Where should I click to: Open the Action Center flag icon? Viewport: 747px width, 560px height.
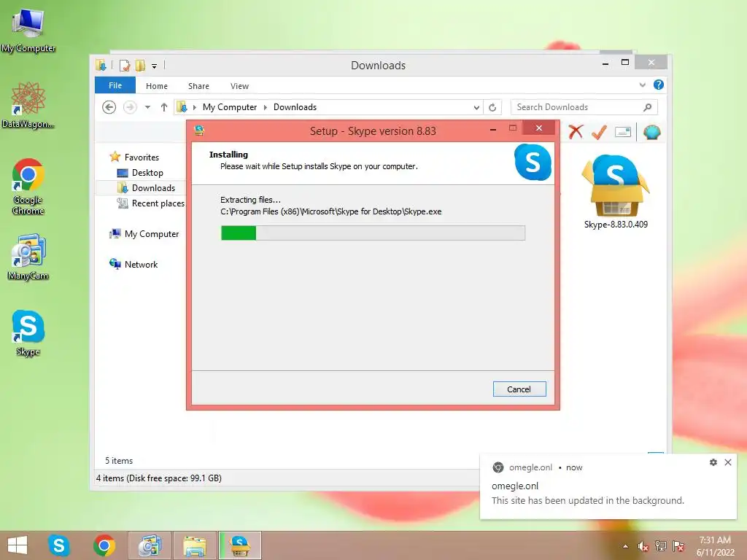(678, 546)
